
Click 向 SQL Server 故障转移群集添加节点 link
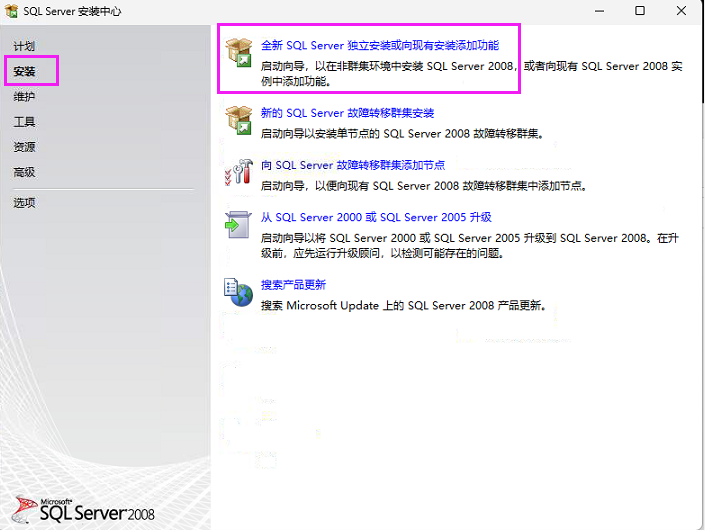[x=353, y=165]
